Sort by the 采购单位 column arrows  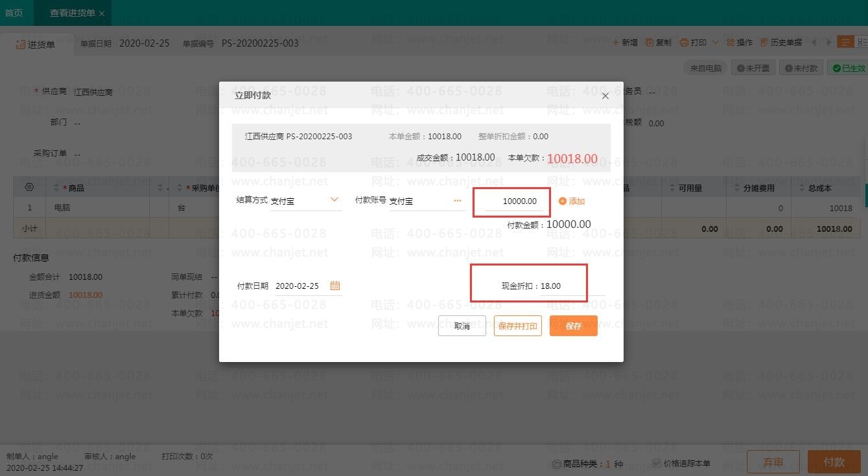178,188
